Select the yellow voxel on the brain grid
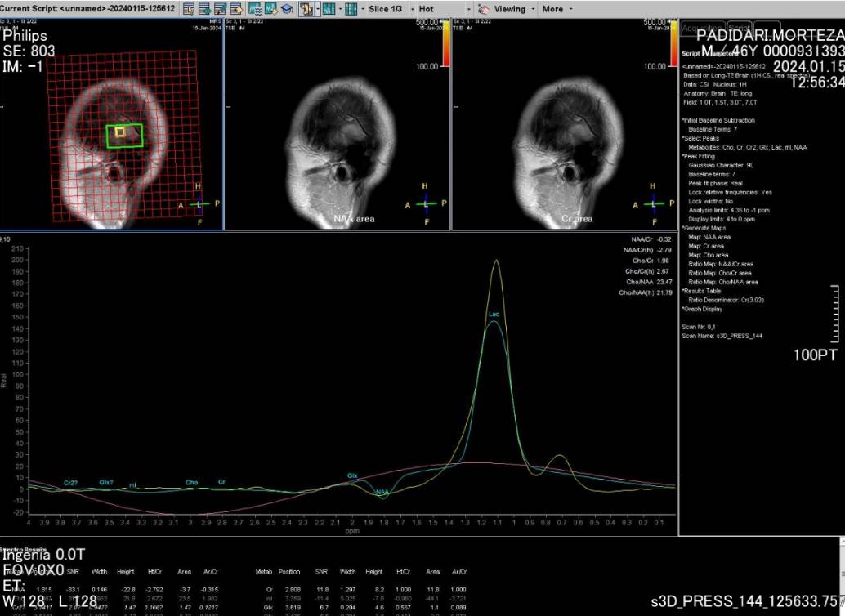 120,131
